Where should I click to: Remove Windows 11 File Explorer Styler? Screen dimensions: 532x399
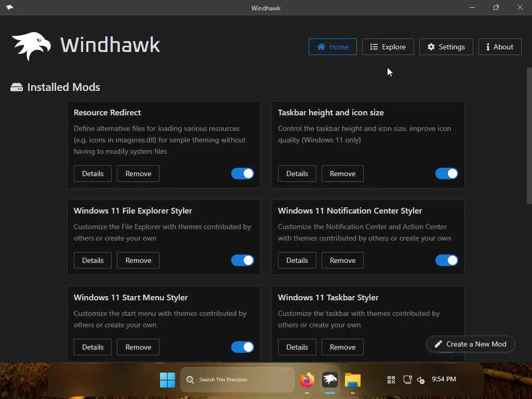138,260
